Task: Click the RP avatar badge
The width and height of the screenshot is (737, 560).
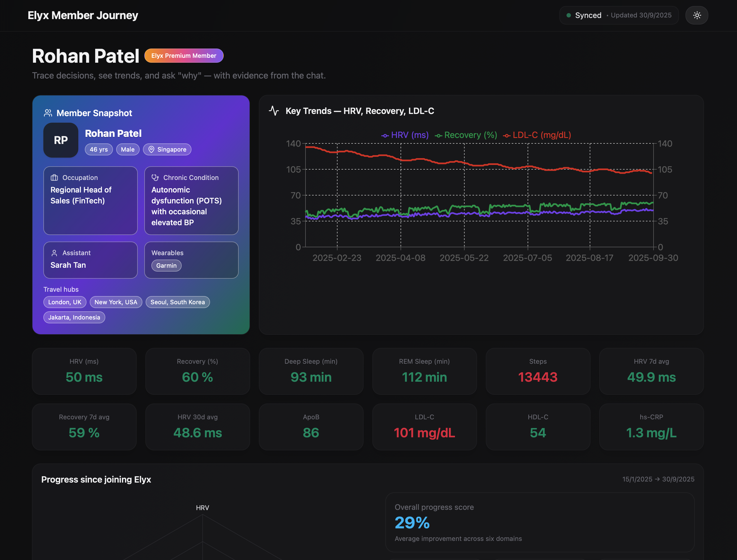Action: point(60,140)
